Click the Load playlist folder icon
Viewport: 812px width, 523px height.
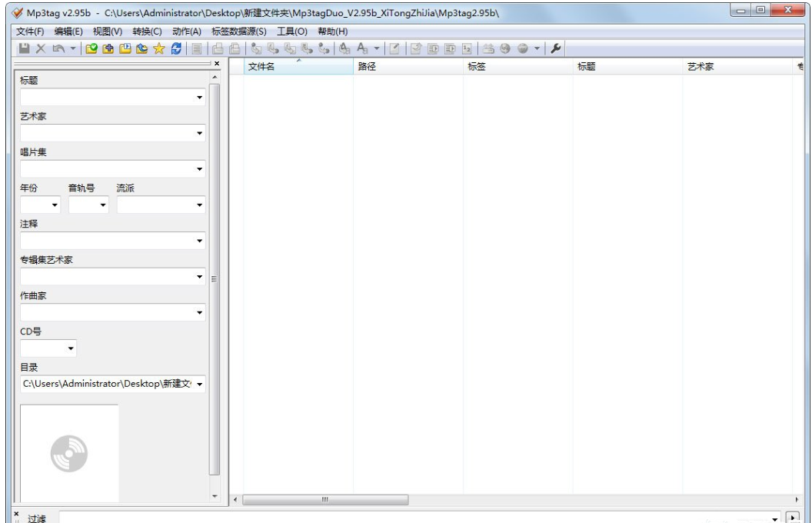tap(125, 48)
